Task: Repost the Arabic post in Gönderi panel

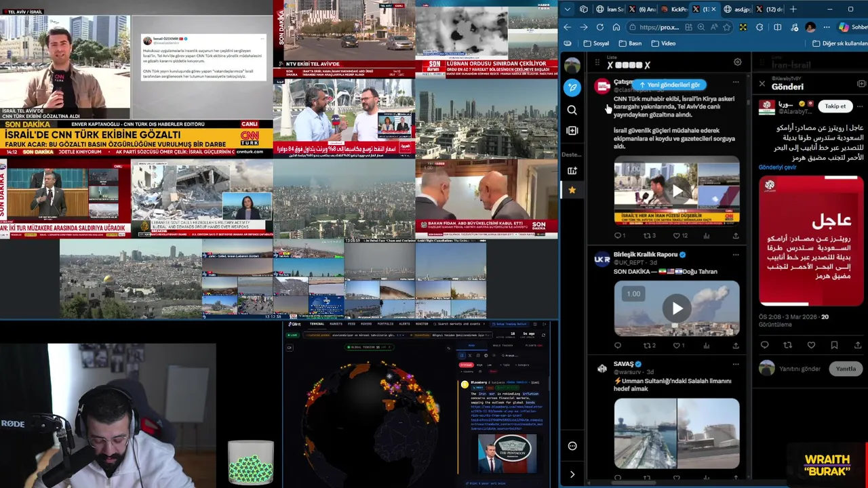Action: [x=787, y=345]
